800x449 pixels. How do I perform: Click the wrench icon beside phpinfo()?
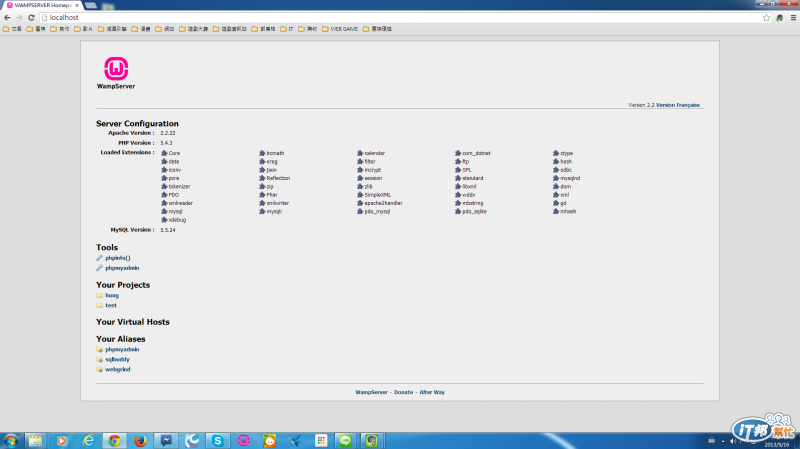(x=99, y=258)
